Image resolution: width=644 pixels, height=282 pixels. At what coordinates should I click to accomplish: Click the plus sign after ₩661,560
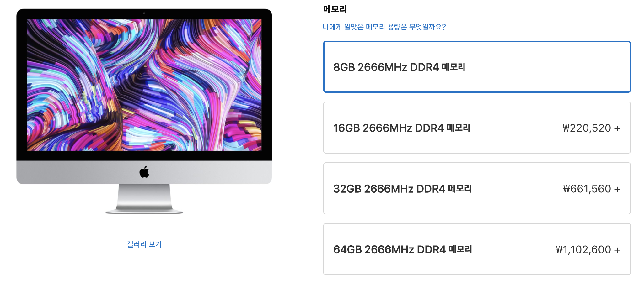pos(617,189)
